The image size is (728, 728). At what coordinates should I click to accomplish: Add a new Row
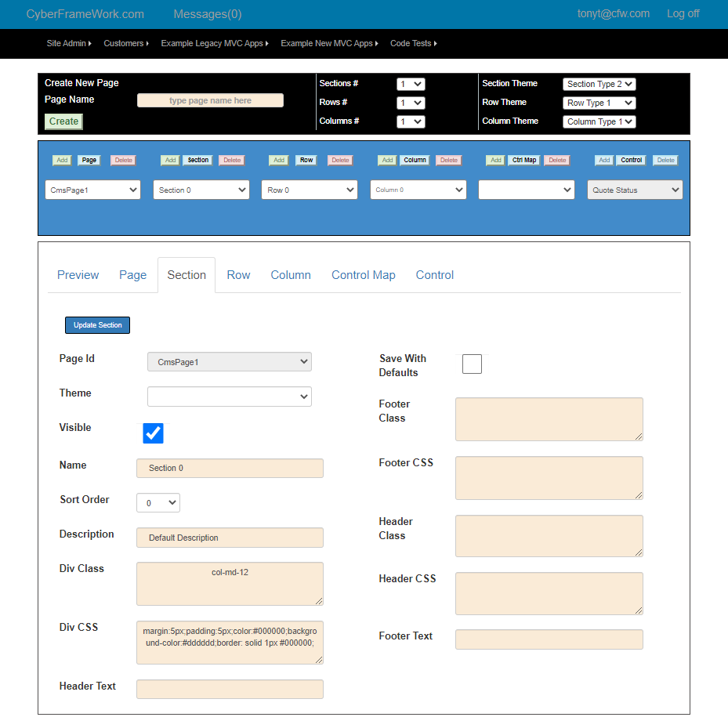click(278, 160)
